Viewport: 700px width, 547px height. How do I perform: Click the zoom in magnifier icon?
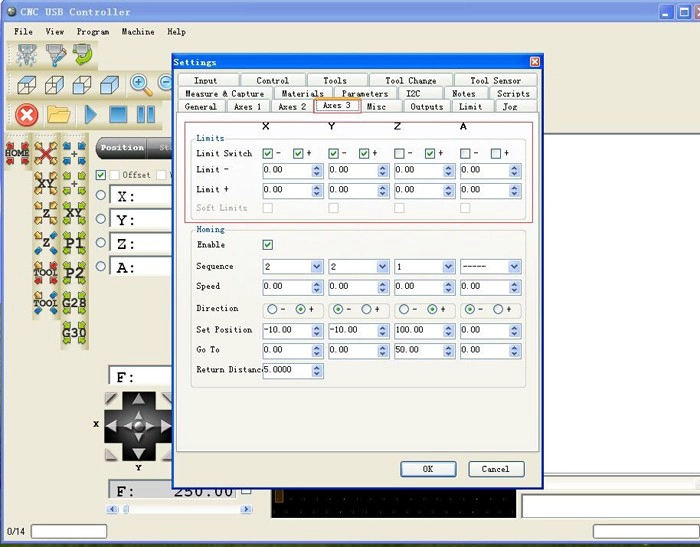tap(141, 85)
